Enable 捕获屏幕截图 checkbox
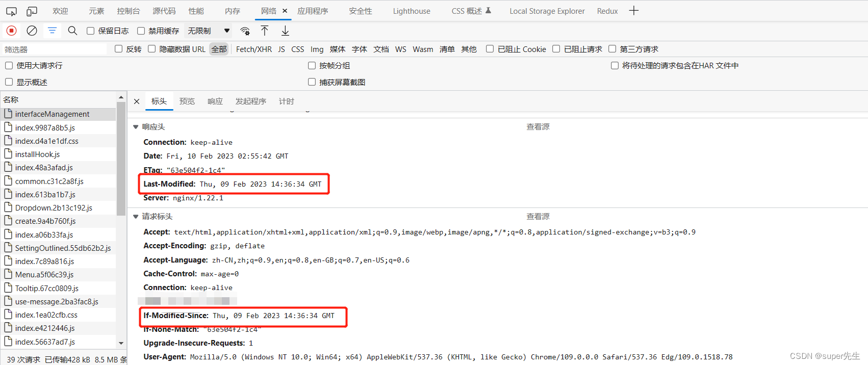 pyautogui.click(x=312, y=82)
